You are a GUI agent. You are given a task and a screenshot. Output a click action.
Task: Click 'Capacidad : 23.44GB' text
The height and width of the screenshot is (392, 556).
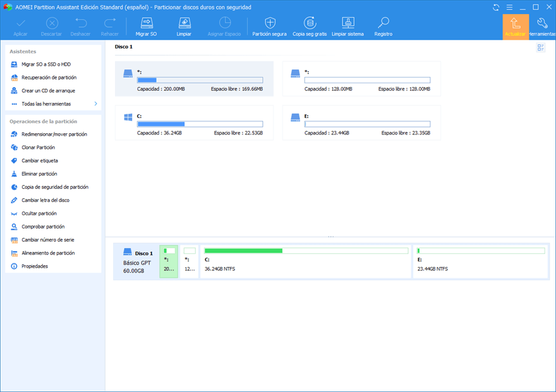pyautogui.click(x=327, y=133)
